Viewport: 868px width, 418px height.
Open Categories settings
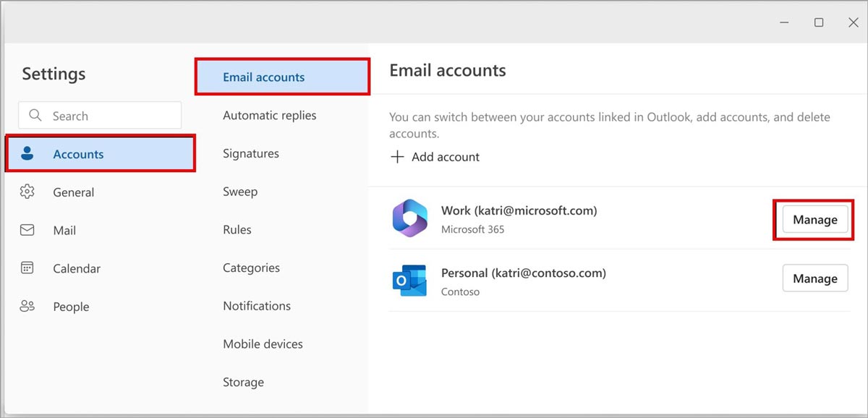coord(251,268)
